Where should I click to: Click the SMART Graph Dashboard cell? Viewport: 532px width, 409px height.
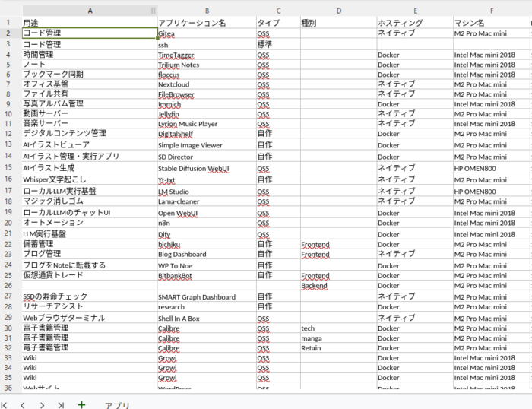click(205, 297)
